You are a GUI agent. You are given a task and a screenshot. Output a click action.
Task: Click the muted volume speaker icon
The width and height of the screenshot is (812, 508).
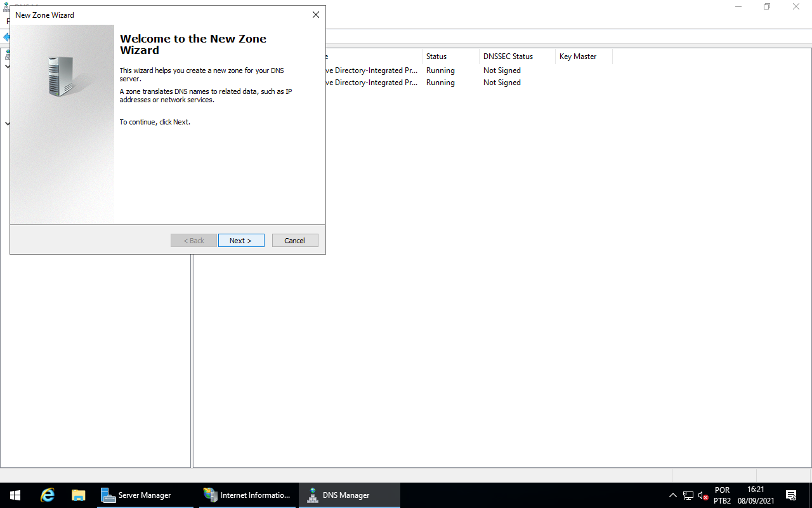pyautogui.click(x=704, y=495)
